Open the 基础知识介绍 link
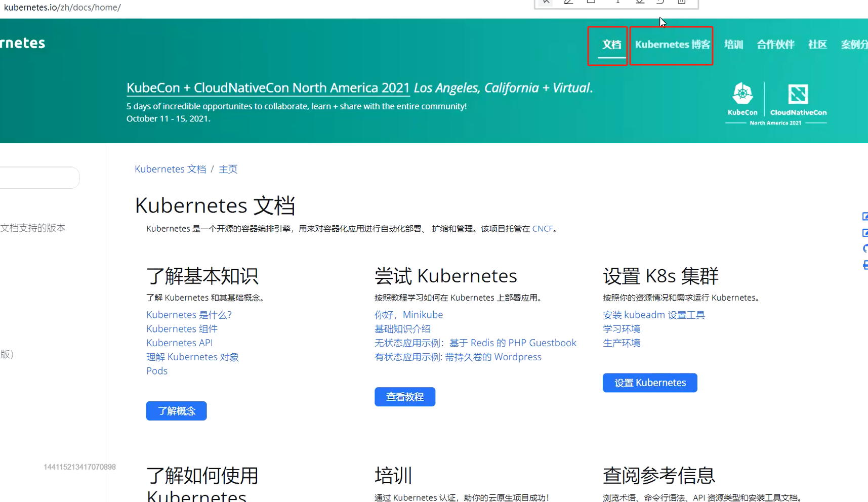 click(402, 329)
